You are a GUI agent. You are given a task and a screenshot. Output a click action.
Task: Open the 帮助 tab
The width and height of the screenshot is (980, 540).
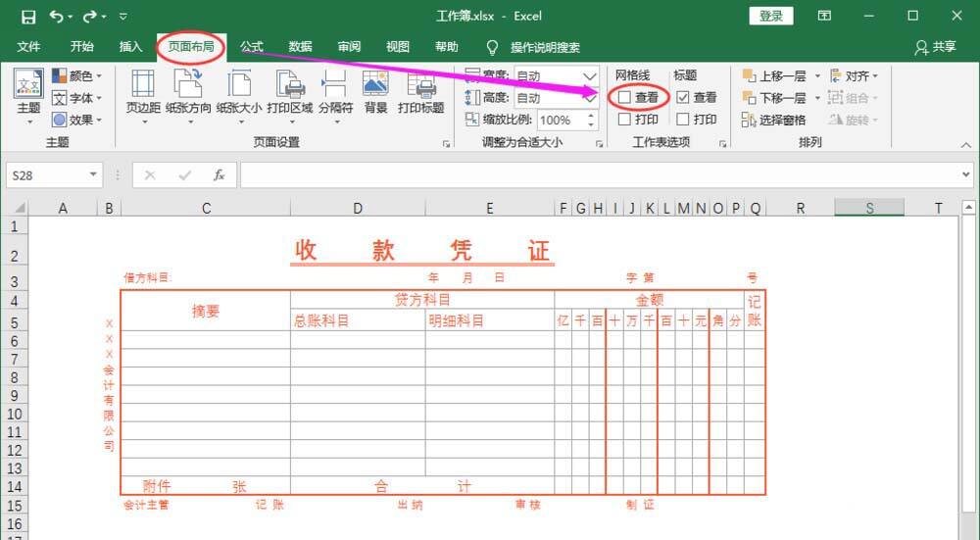tap(446, 47)
